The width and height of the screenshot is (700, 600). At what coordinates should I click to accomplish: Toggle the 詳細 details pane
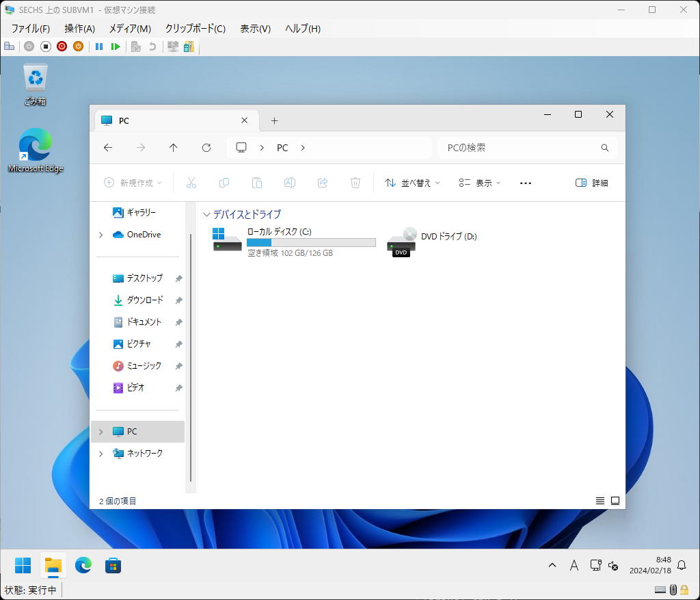click(x=591, y=183)
